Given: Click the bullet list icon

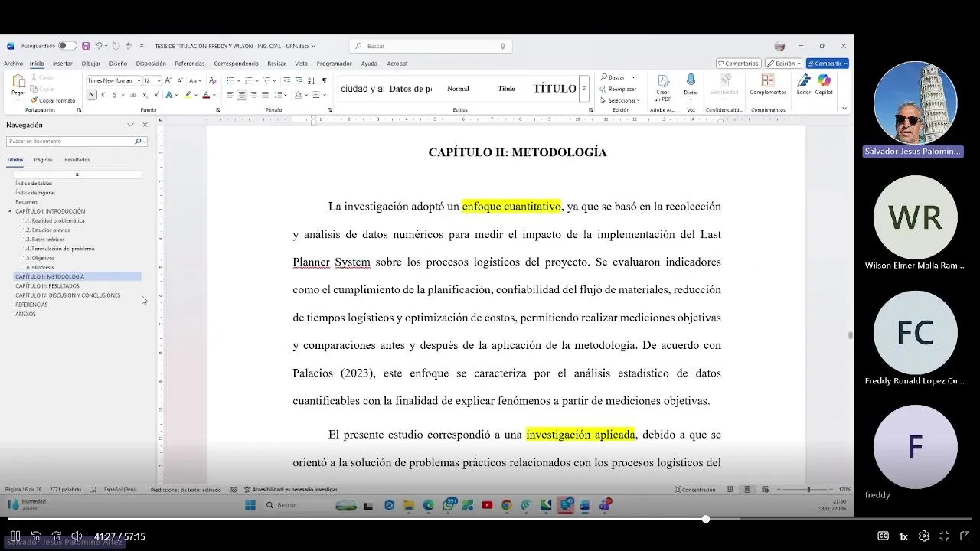Looking at the screenshot, I should coord(230,80).
